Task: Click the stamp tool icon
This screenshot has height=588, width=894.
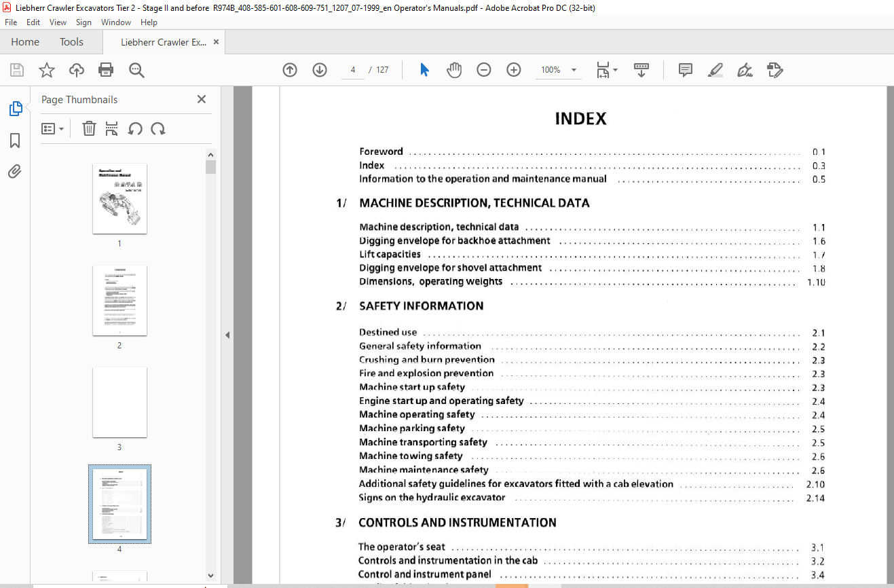Action: (x=775, y=70)
